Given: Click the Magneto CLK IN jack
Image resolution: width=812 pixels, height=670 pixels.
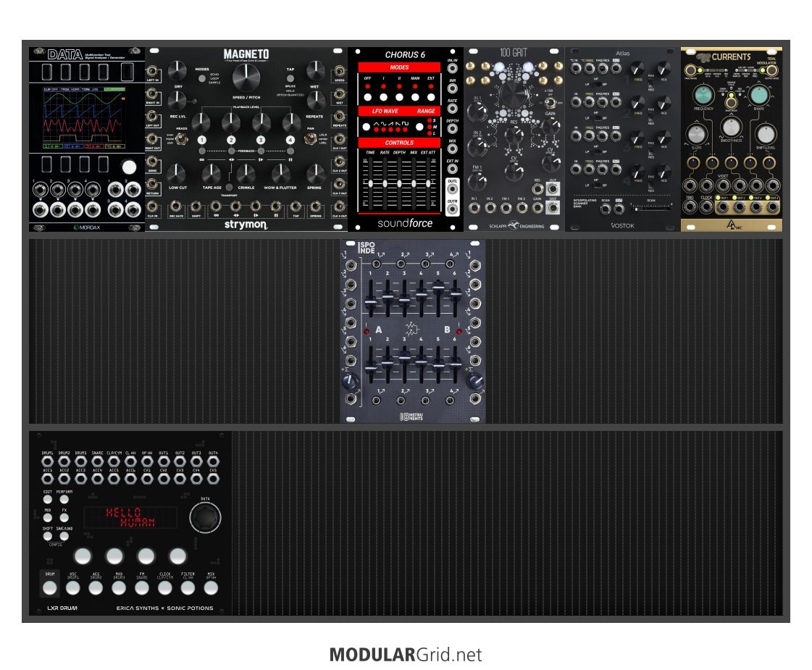Looking at the screenshot, I should pos(153,206).
